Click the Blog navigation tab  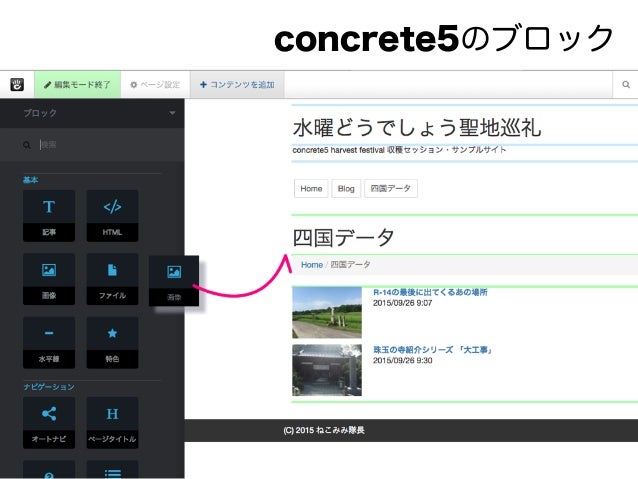(x=346, y=188)
